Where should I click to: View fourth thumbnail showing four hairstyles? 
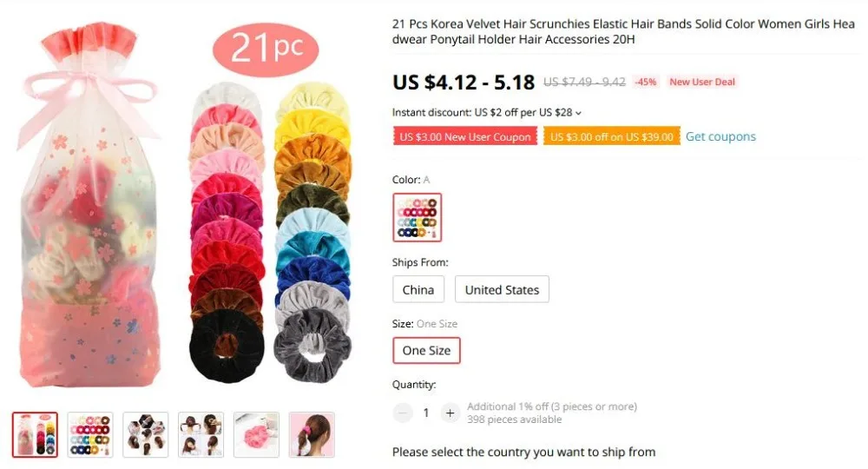[201, 434]
